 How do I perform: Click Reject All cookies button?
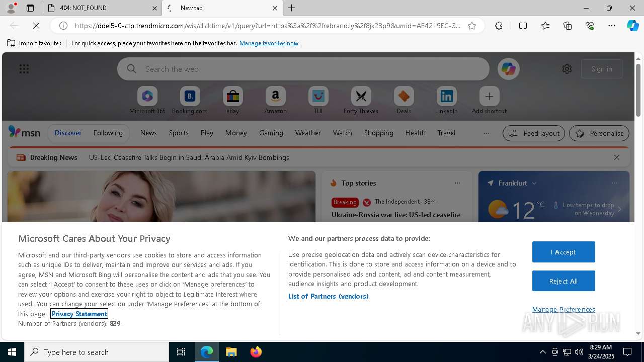click(x=563, y=281)
